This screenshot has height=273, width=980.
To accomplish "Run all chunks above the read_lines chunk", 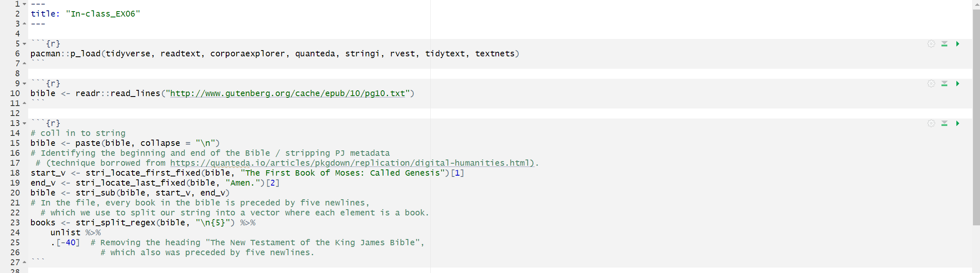I will [944, 84].
